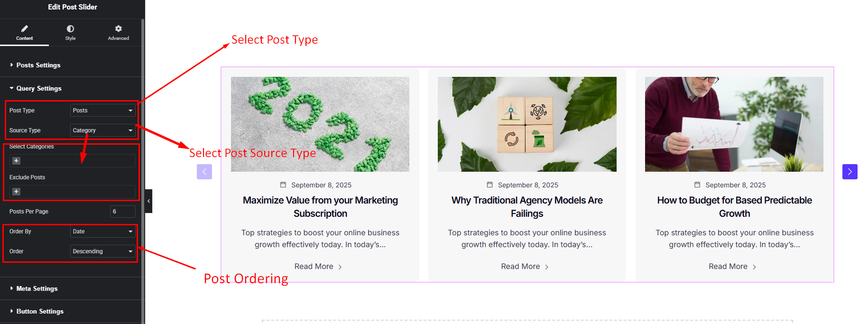Open the Order By dropdown

(x=102, y=231)
